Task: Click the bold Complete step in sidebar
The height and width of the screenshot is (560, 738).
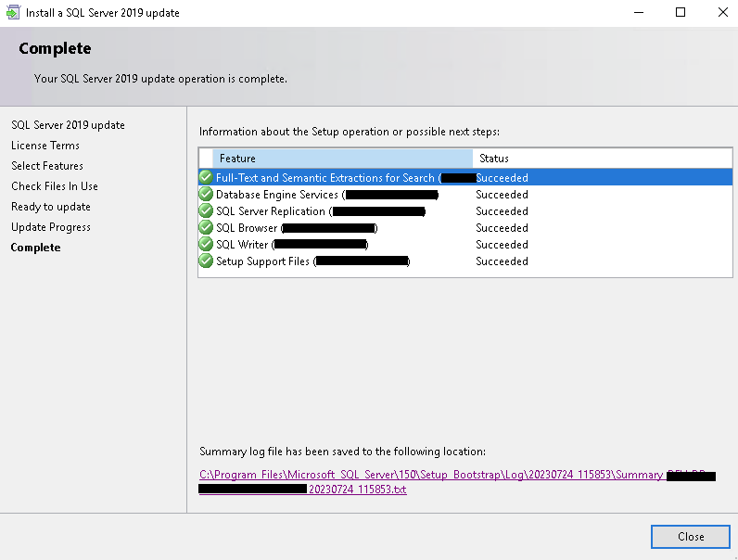Action: point(36,248)
